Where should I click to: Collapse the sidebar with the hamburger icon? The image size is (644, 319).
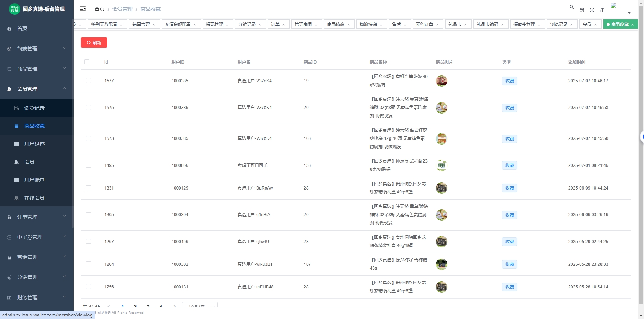click(x=83, y=9)
